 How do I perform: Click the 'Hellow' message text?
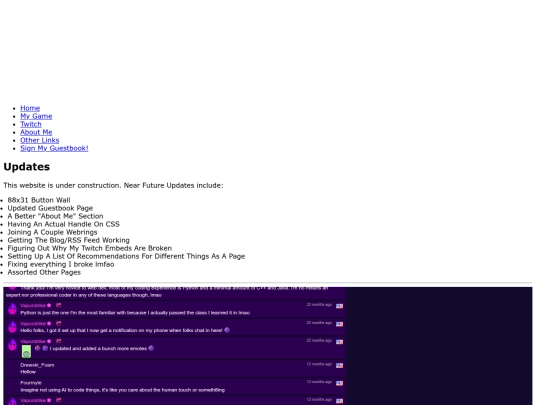click(x=28, y=372)
